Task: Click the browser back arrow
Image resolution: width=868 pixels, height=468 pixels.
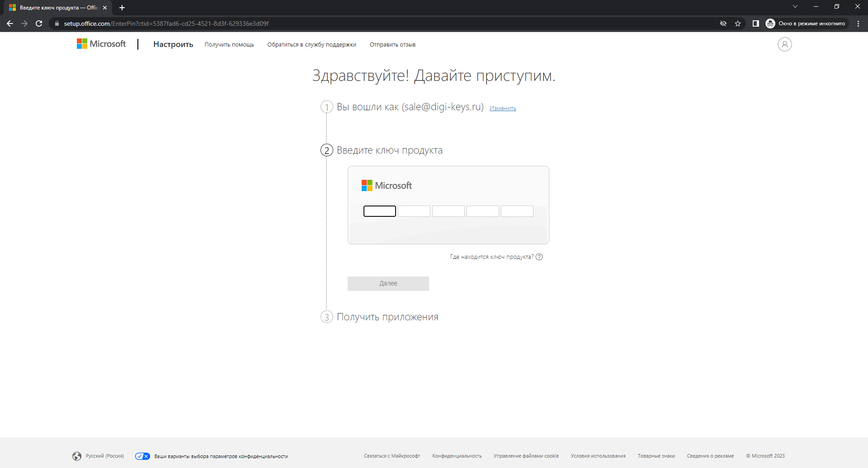Action: coord(10,23)
